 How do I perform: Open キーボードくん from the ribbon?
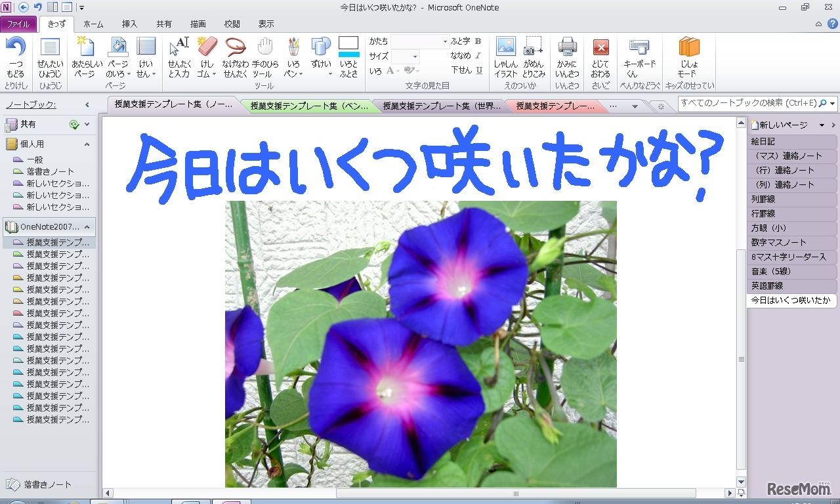(640, 56)
